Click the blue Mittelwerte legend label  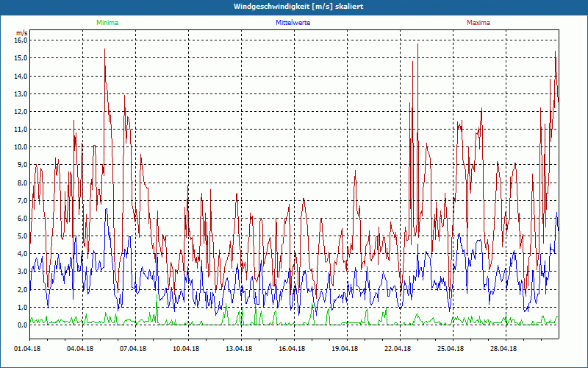point(293,23)
